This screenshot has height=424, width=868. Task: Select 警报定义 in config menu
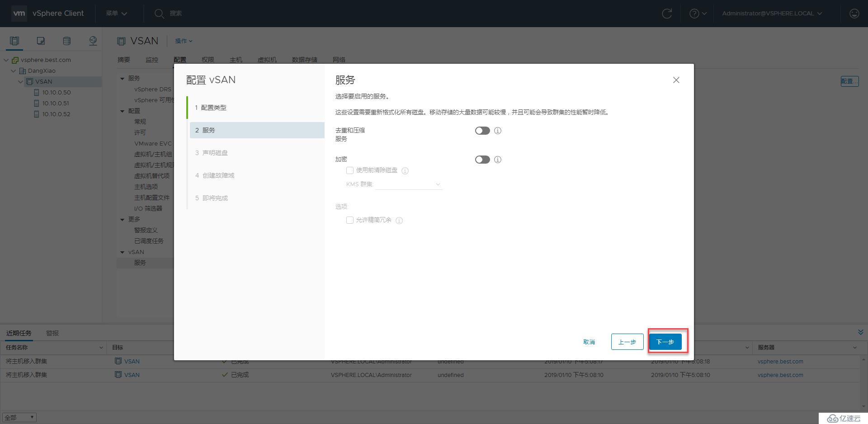tap(146, 231)
